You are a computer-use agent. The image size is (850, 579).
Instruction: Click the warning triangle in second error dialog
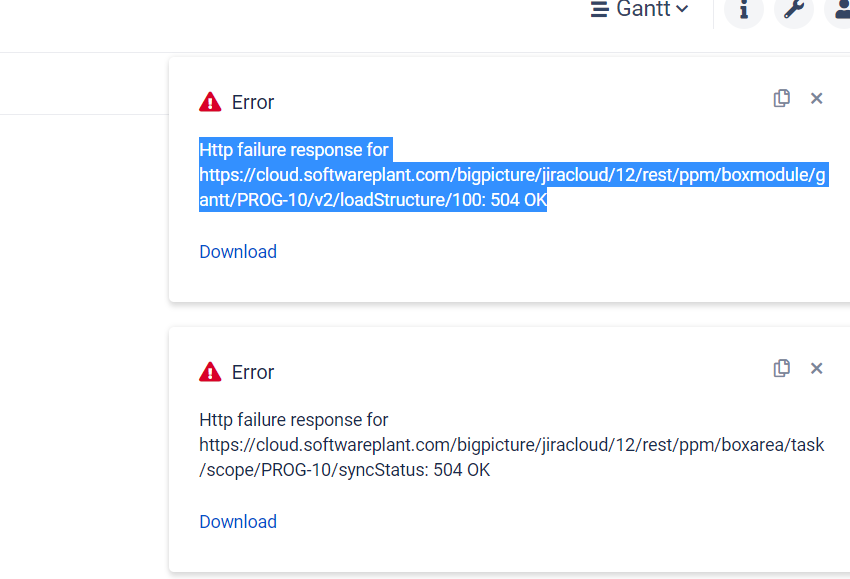click(x=209, y=370)
